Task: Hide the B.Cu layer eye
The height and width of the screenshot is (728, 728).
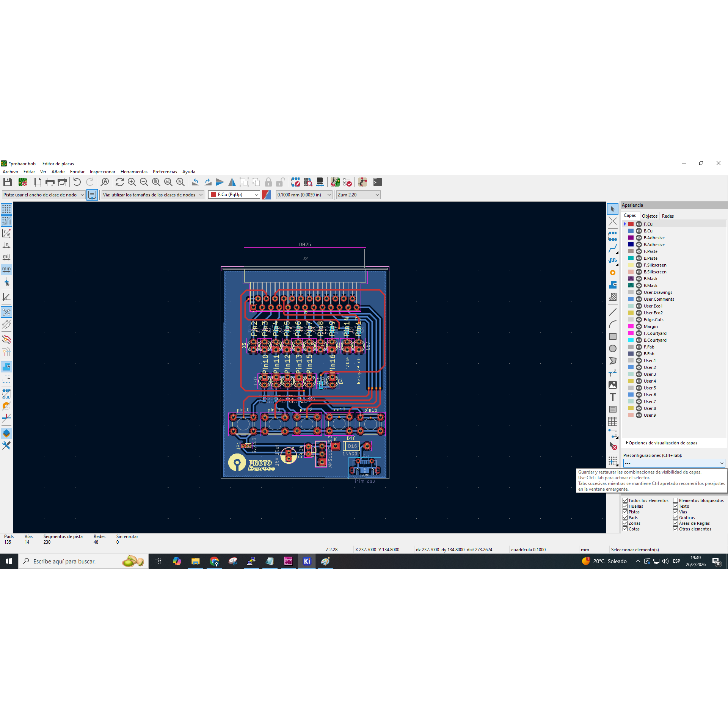Action: coord(639,231)
